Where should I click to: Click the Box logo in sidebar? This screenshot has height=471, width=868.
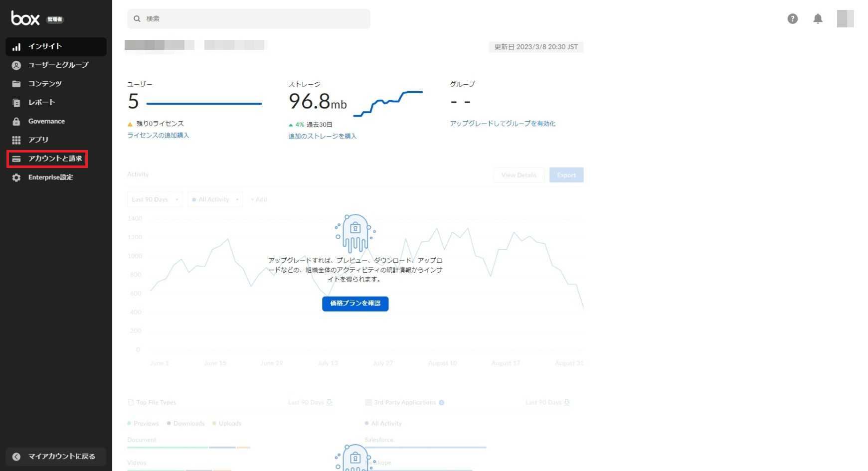pyautogui.click(x=25, y=18)
